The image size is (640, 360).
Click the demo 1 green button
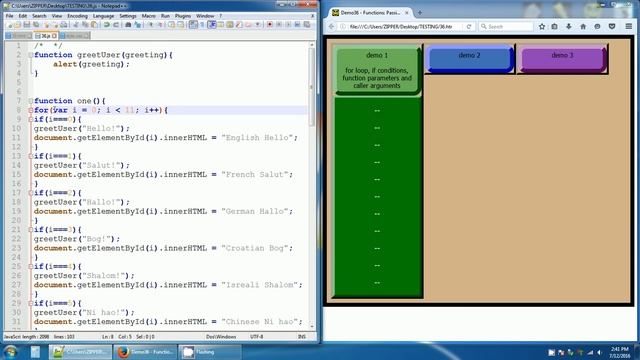(377, 70)
